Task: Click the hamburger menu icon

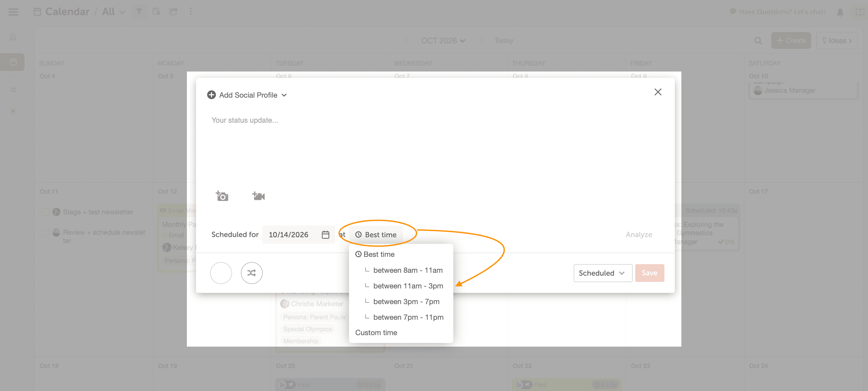Action: tap(14, 12)
